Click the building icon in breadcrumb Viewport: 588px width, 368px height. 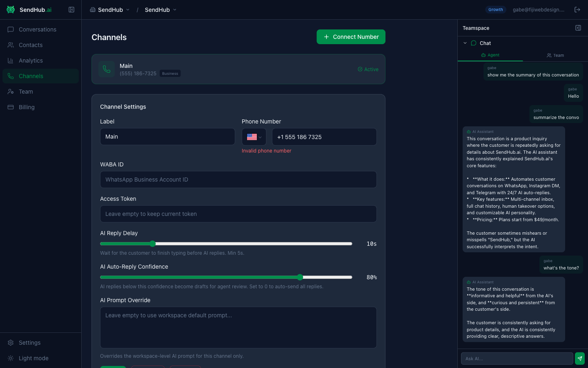[93, 10]
